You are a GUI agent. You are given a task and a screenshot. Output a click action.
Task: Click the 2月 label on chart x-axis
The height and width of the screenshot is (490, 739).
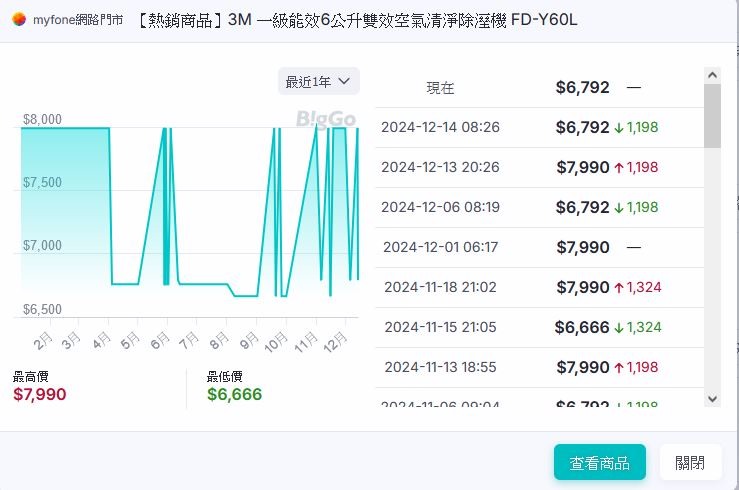click(43, 341)
